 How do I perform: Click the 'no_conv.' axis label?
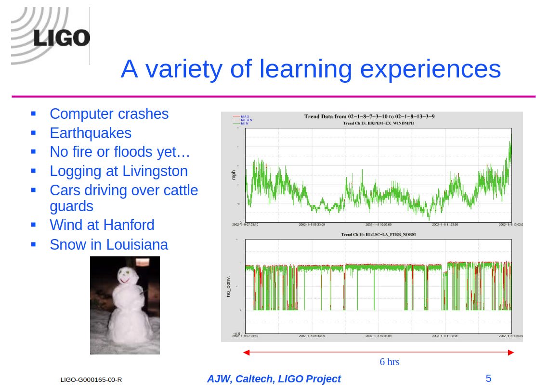228,287
